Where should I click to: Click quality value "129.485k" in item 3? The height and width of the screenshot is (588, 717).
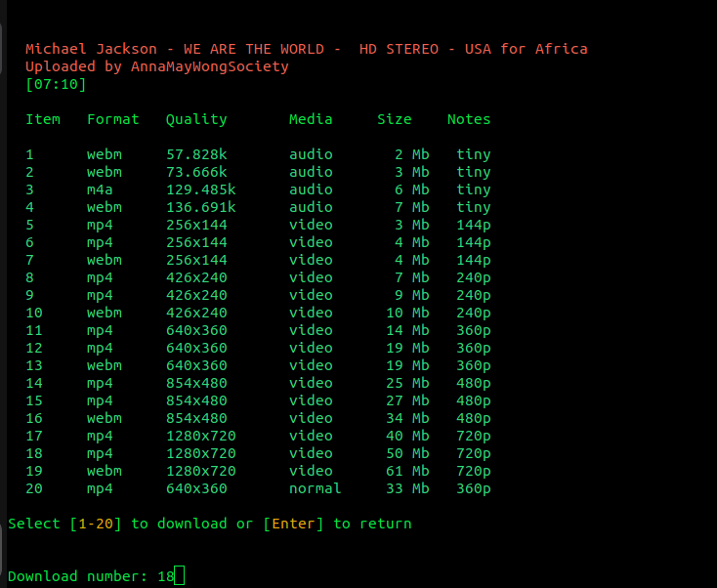coord(201,189)
